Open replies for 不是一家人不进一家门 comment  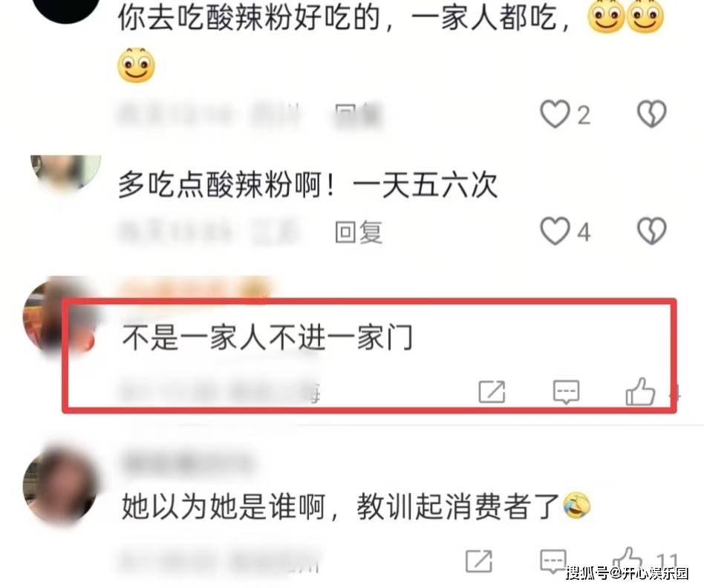(566, 391)
